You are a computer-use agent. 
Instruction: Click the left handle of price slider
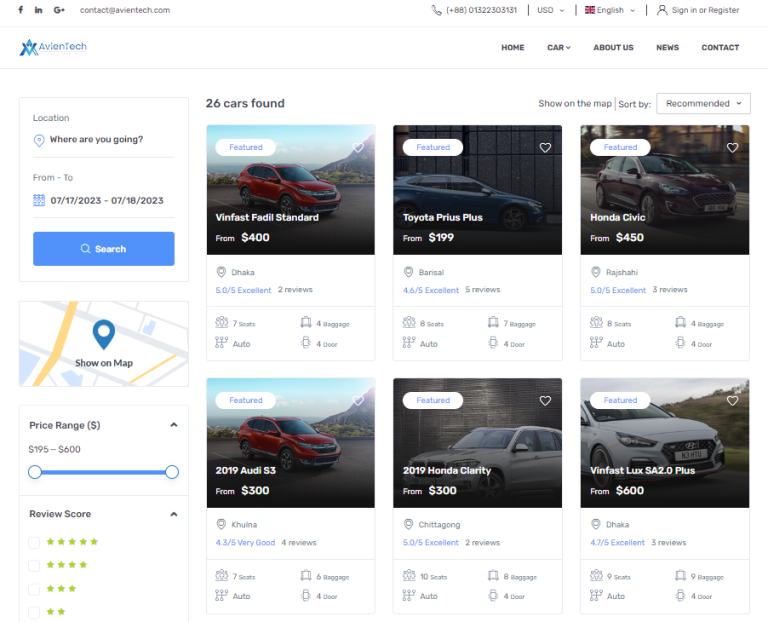click(x=35, y=472)
